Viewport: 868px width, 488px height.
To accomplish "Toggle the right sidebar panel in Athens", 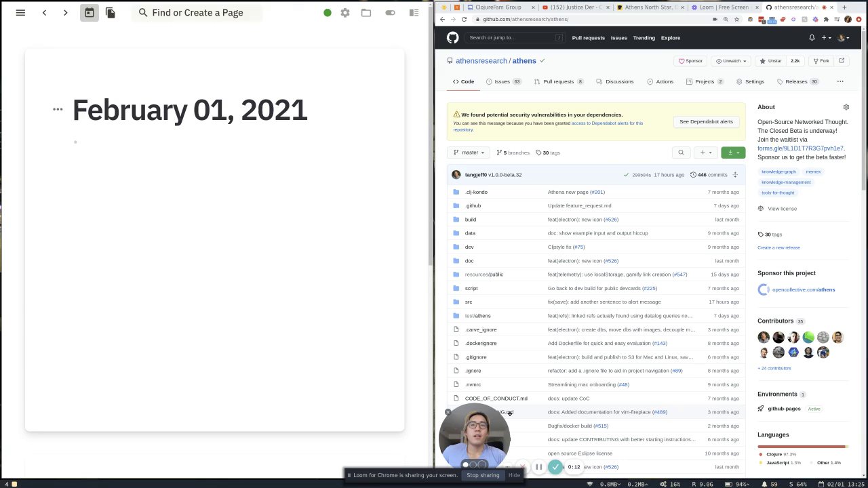I will point(414,12).
